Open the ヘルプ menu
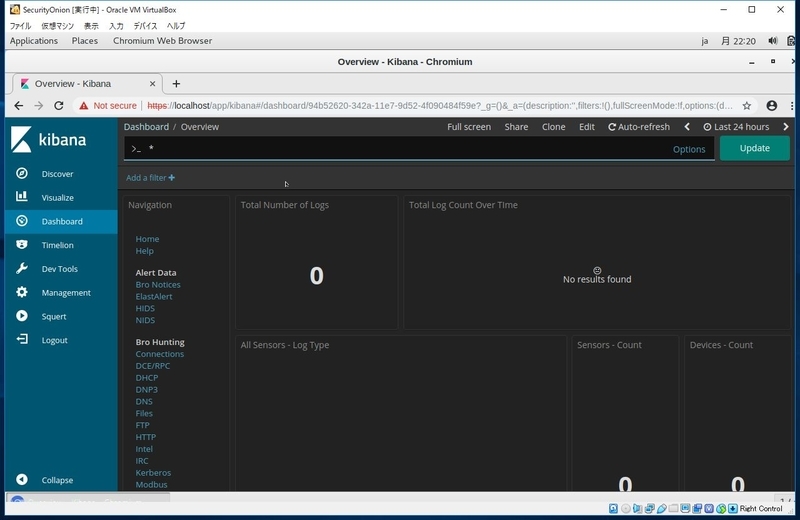Image resolution: width=800 pixels, height=520 pixels. click(176, 26)
